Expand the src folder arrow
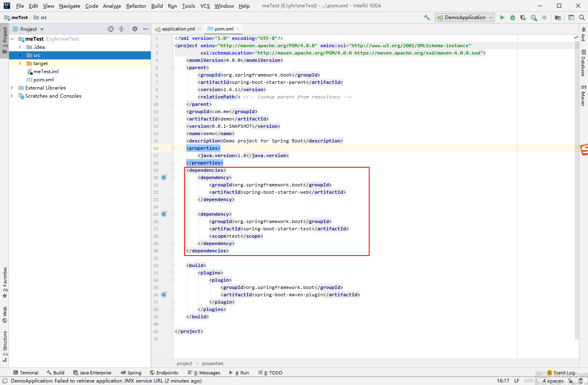 click(x=20, y=55)
